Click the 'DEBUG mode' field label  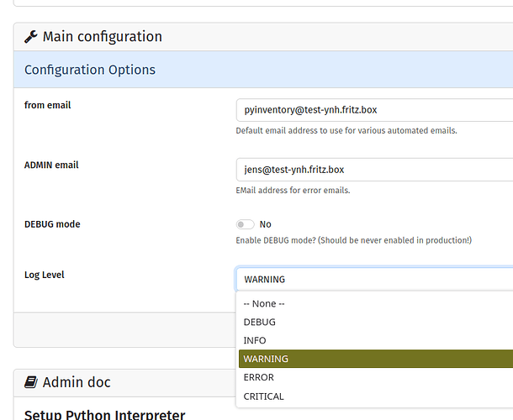(x=52, y=224)
